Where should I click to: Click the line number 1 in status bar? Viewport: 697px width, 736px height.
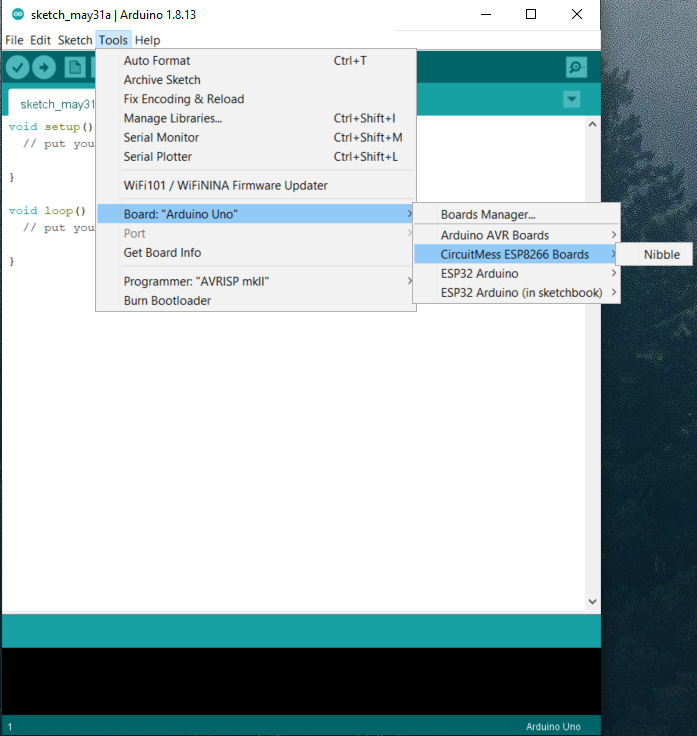click(x=10, y=727)
